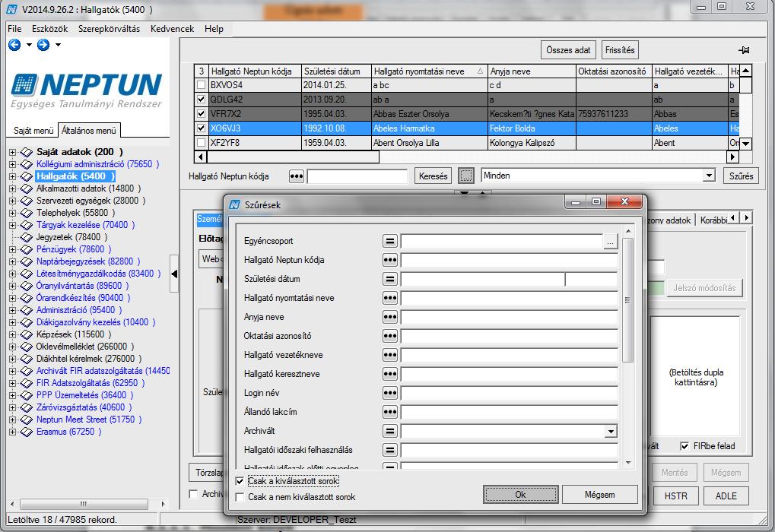Cancel the Szűrések dialog with Mégsem
This screenshot has height=532, width=775.
[599, 495]
